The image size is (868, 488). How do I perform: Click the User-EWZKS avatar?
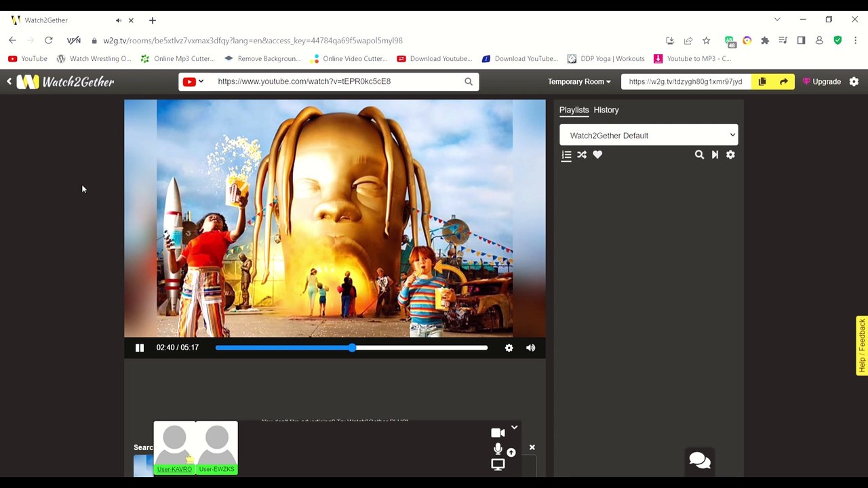point(217,447)
